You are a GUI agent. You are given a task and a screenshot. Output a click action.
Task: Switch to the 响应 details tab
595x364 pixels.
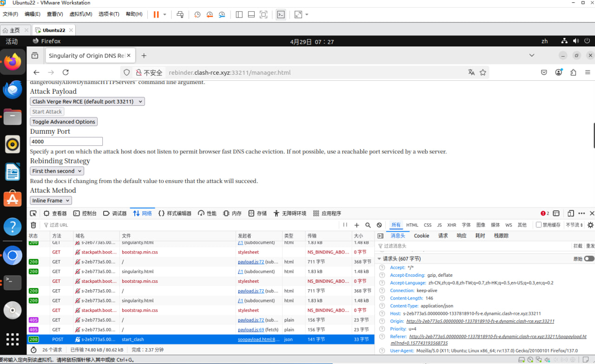tap(462, 236)
